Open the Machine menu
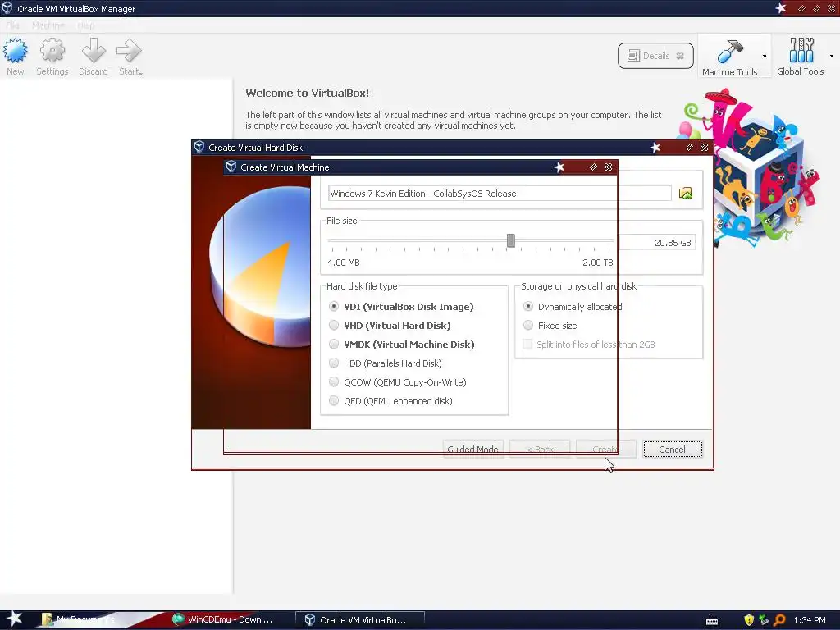This screenshot has height=630, width=840. pyautogui.click(x=48, y=25)
